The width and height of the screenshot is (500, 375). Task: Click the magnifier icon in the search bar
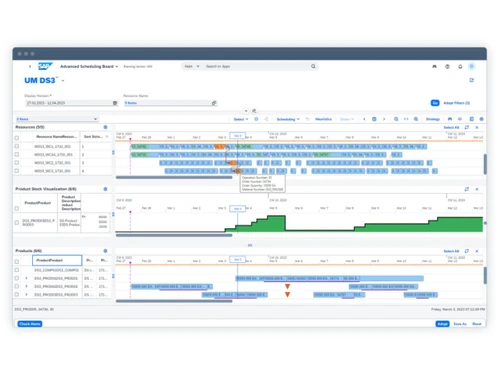click(x=313, y=66)
